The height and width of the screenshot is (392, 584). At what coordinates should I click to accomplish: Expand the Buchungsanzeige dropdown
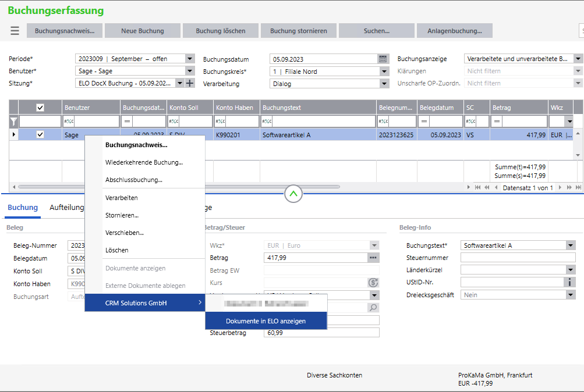pos(578,58)
